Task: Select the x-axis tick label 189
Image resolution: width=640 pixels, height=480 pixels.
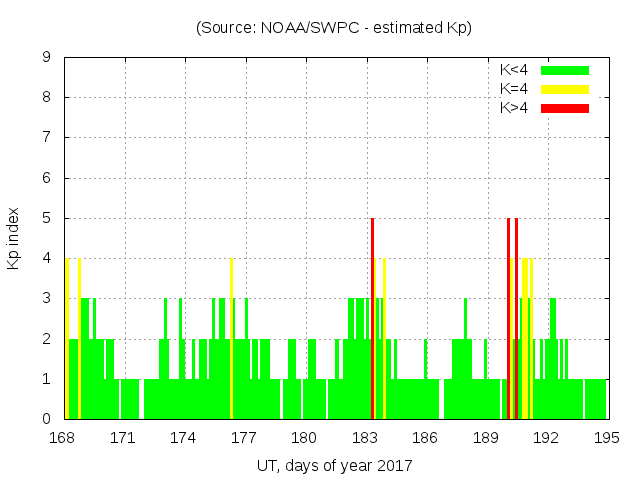Action: point(486,438)
